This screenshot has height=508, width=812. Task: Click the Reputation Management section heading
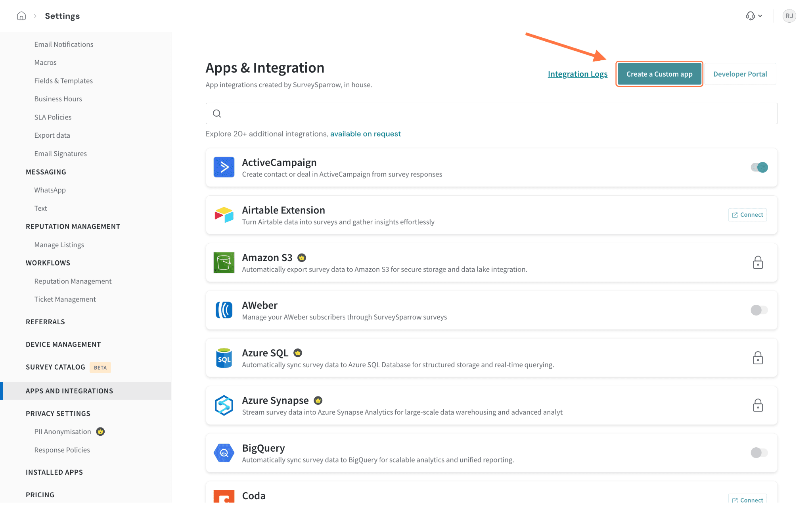point(73,227)
